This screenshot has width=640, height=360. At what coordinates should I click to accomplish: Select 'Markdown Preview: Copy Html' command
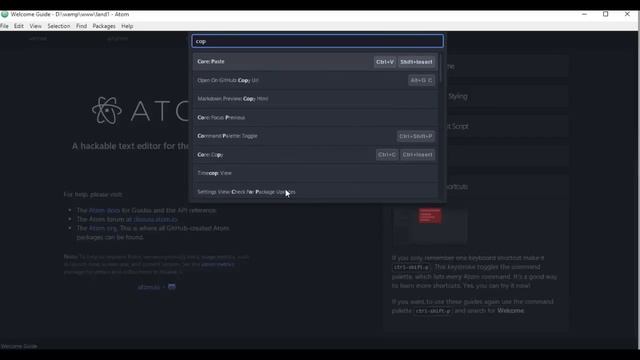coord(315,99)
